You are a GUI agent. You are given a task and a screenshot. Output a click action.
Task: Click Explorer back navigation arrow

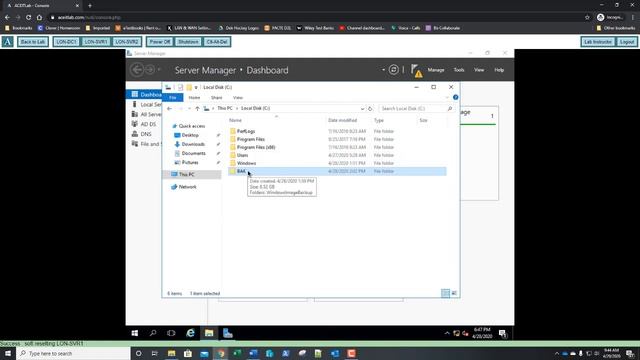169,109
